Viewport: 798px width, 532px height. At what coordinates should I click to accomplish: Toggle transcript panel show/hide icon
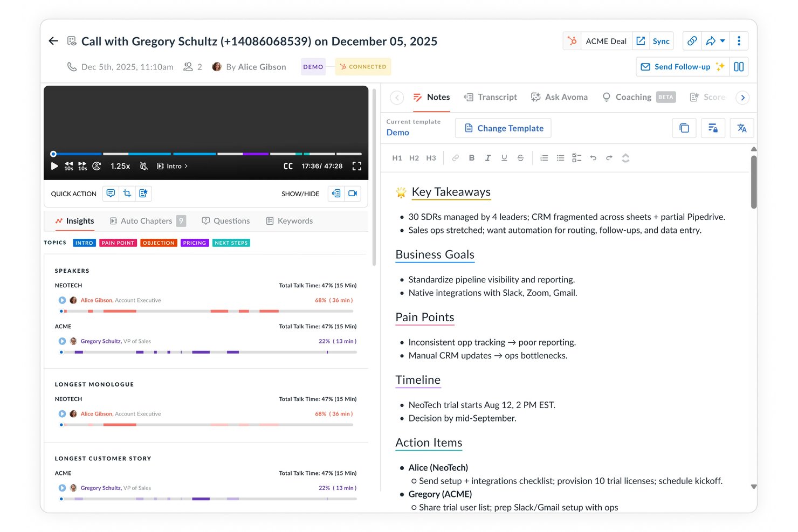click(336, 194)
